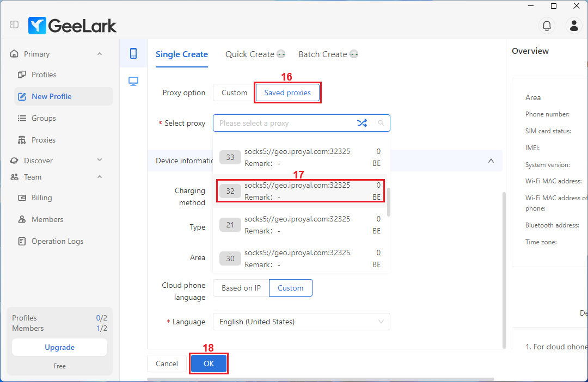
Task: Select Custom cloud phone language option
Action: point(291,288)
